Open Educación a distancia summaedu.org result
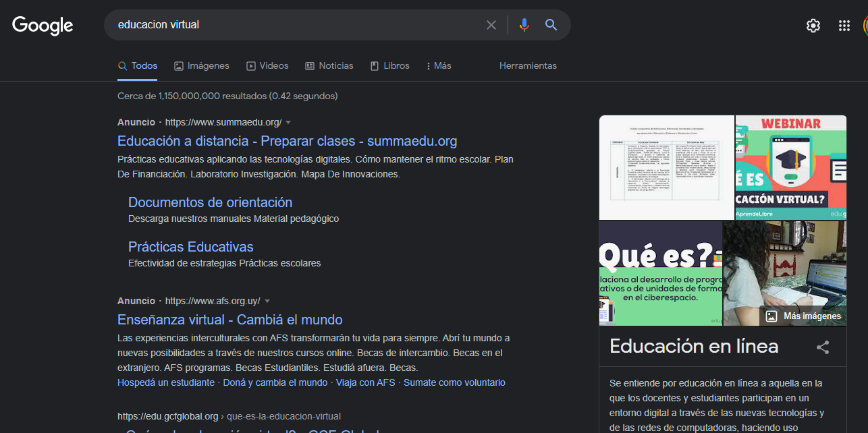868x433 pixels. (x=287, y=142)
